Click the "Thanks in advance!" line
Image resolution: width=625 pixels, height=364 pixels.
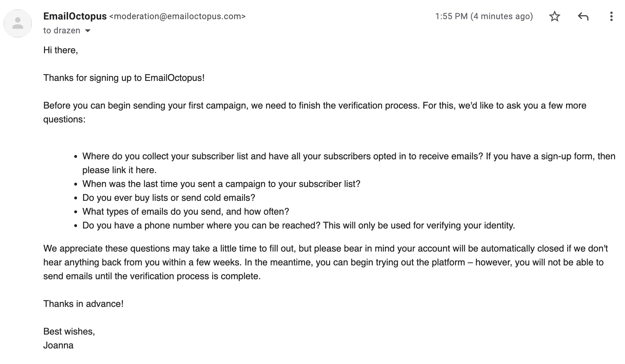tap(83, 304)
